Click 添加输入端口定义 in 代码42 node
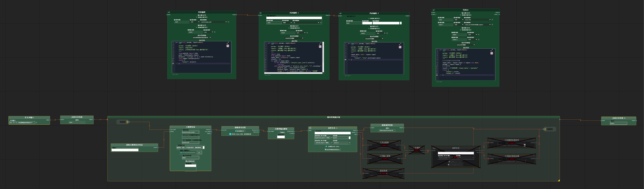The image size is (644, 189). 466,15
